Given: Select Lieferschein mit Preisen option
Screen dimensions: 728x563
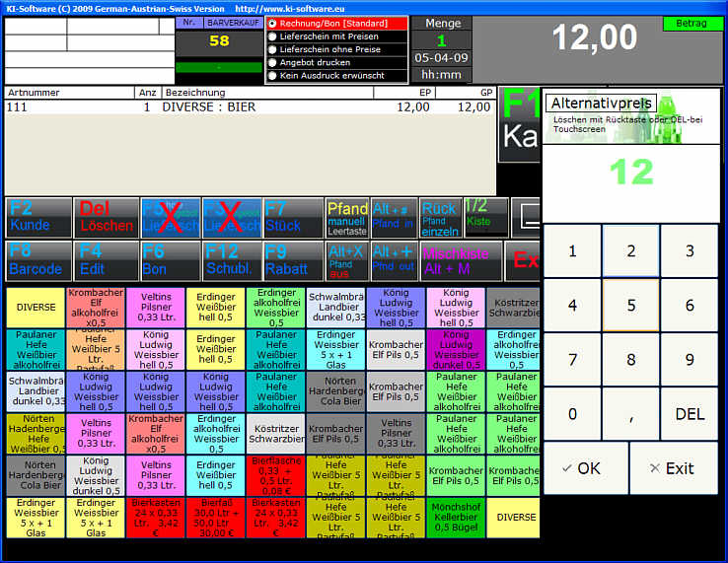Looking at the screenshot, I should [x=336, y=36].
